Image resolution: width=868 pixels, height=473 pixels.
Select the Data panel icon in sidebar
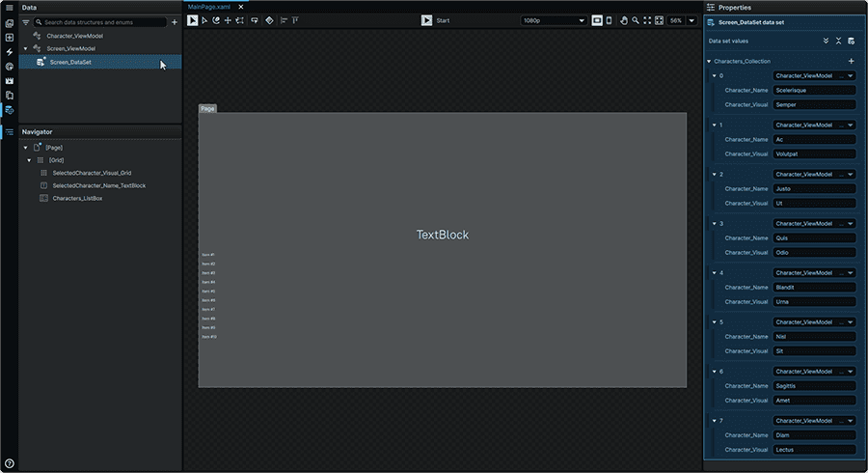10,110
